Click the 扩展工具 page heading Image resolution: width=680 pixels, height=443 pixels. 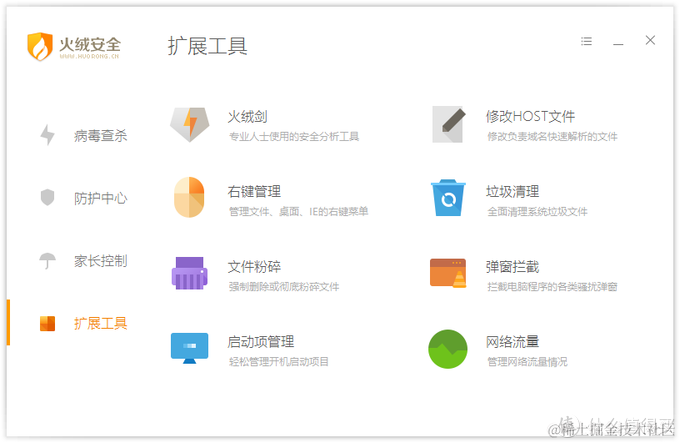[x=207, y=46]
